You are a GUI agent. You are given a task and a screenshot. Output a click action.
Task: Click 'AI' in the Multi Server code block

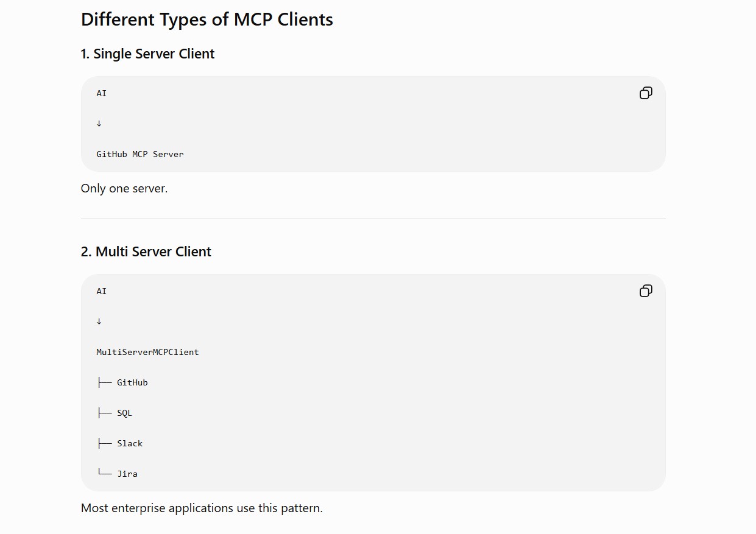(x=102, y=291)
